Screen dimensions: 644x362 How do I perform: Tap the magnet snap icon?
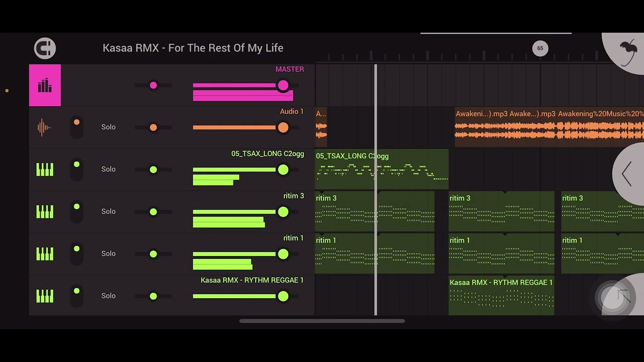coord(45,49)
